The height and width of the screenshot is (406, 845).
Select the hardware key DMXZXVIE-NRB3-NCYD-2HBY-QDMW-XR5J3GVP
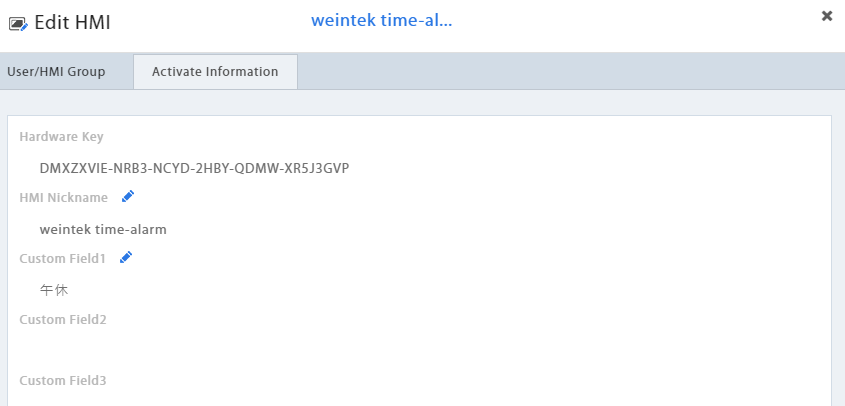[194, 169]
